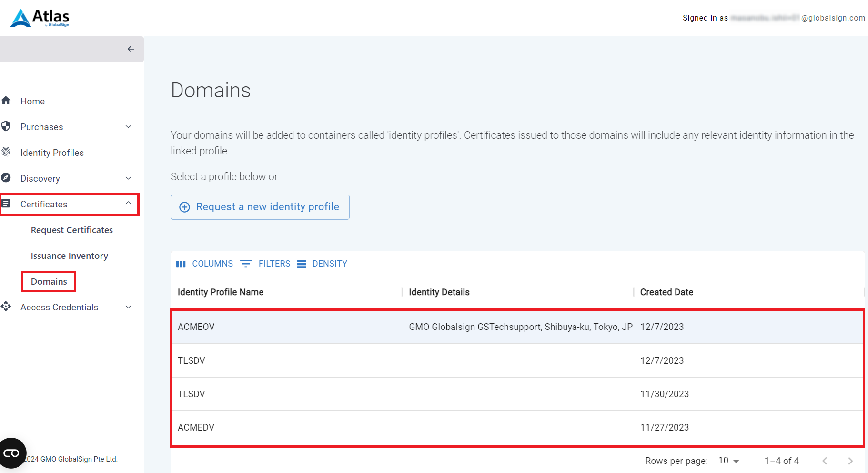Expand the Discovery menu chevron
The image size is (868, 473).
[x=128, y=178]
